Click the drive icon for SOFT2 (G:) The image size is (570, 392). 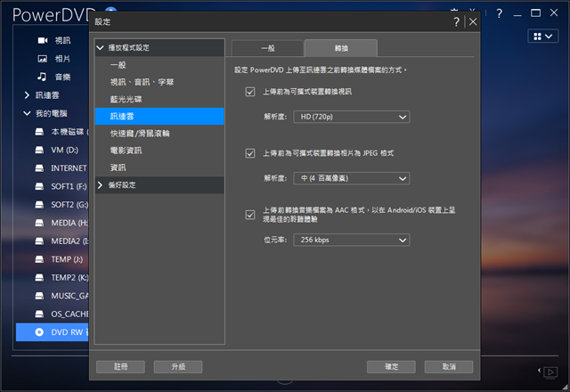(39, 204)
